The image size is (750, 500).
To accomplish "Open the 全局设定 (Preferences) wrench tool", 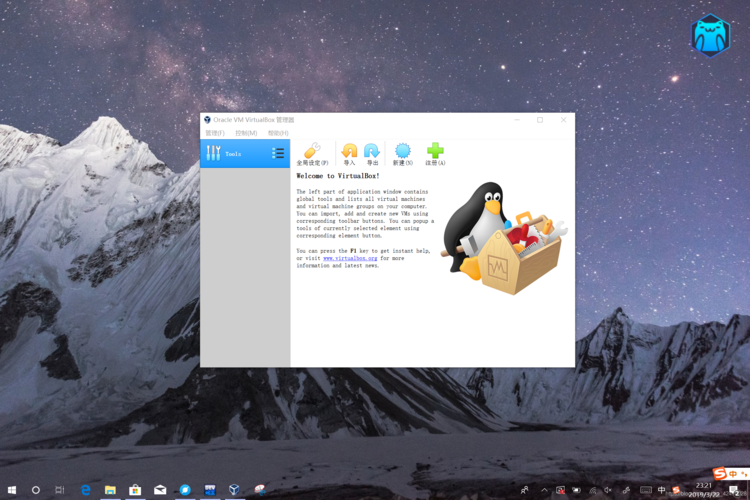I will click(312, 154).
